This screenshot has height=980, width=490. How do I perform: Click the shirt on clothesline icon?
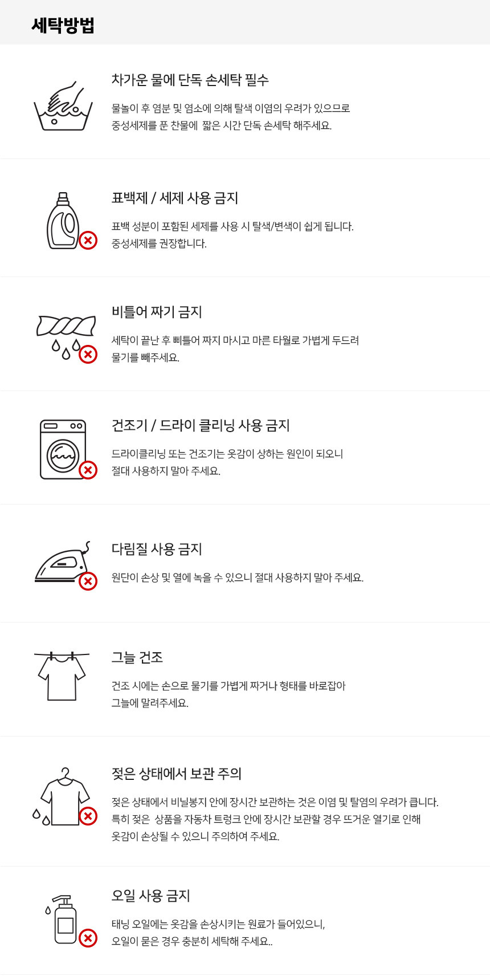tap(62, 677)
